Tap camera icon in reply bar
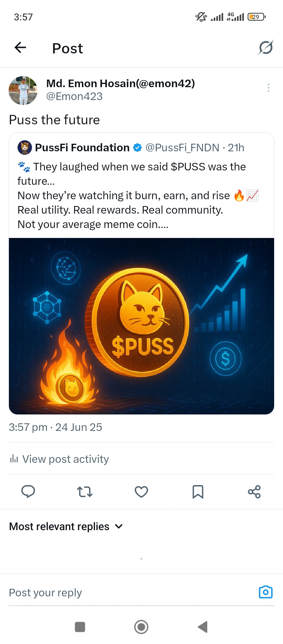The image size is (283, 644). coord(266,592)
